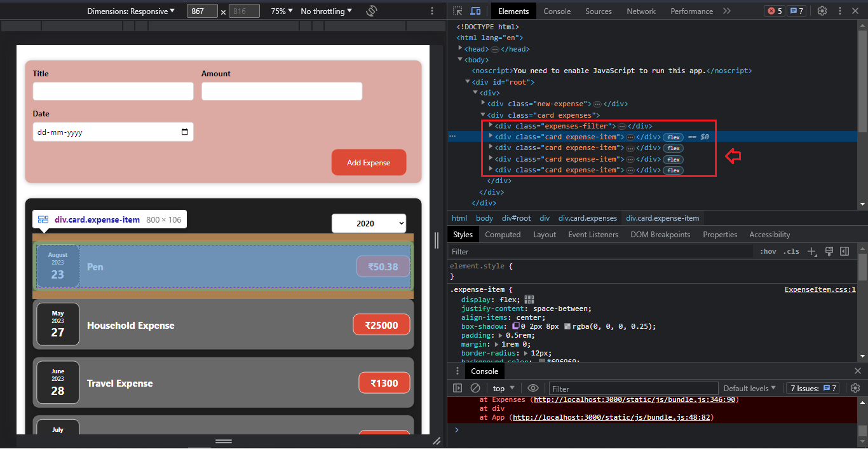Select body in the breadcrumb

[484, 218]
